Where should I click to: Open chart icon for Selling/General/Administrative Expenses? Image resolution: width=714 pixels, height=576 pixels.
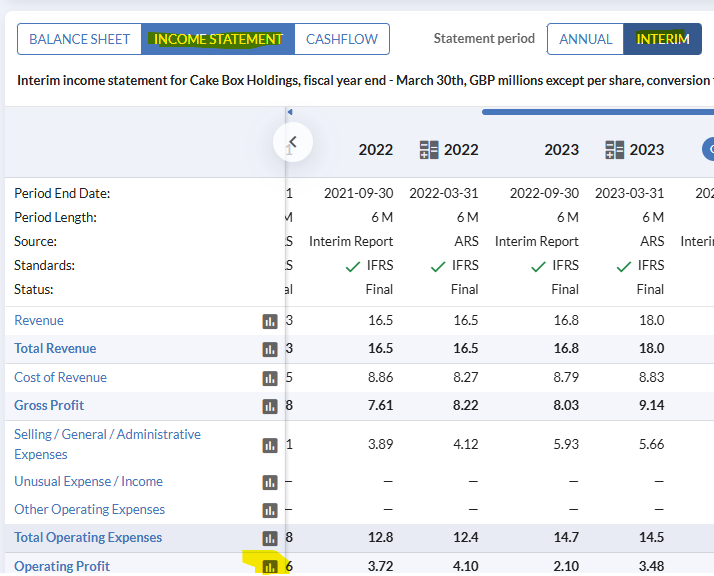point(270,445)
